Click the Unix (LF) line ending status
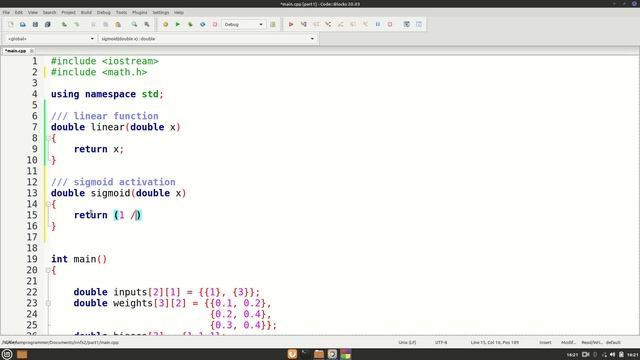Viewport: 640px width, 360px height. click(x=407, y=342)
